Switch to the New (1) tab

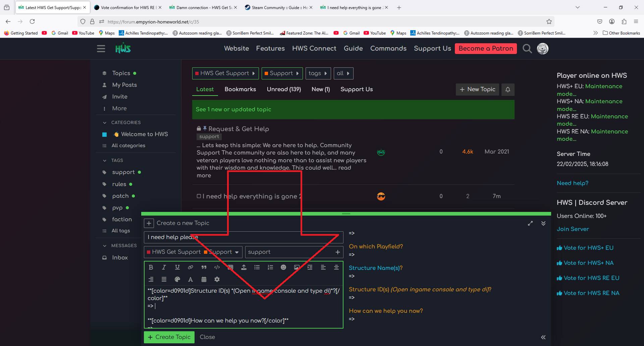click(321, 89)
